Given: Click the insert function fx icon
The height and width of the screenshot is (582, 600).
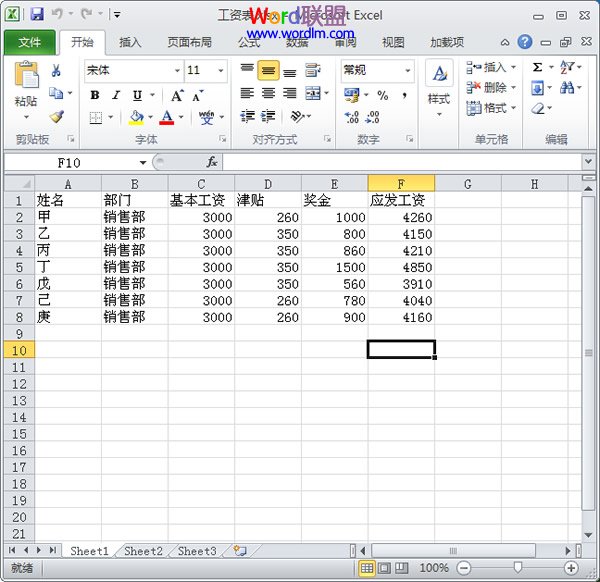Looking at the screenshot, I should 212,162.
